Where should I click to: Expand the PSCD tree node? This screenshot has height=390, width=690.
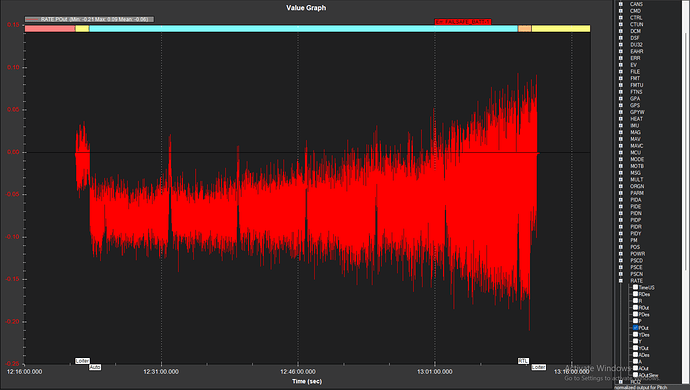[621, 260]
